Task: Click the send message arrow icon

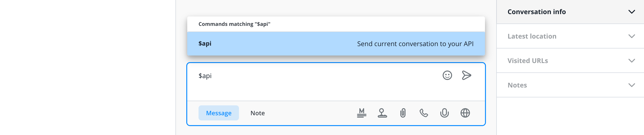Action: pos(466,75)
